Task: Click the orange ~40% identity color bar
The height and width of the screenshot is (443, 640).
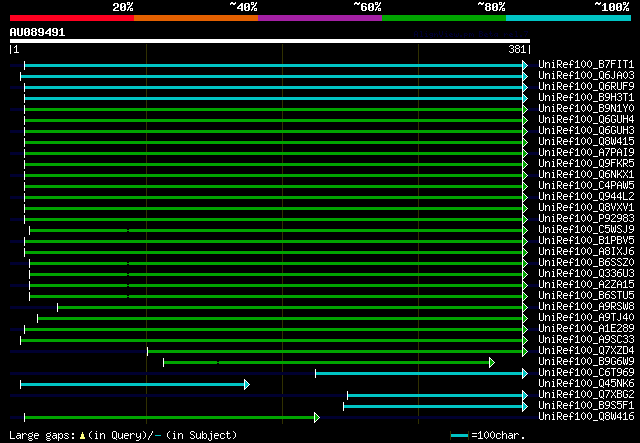Action: 196,18
